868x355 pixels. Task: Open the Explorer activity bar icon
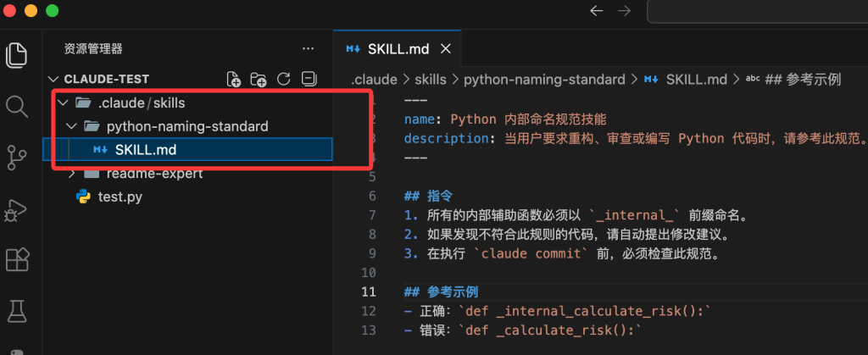(x=17, y=54)
